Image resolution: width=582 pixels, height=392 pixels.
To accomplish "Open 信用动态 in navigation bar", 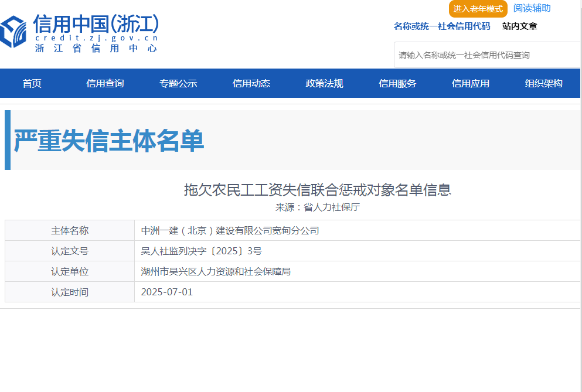I will (x=251, y=84).
